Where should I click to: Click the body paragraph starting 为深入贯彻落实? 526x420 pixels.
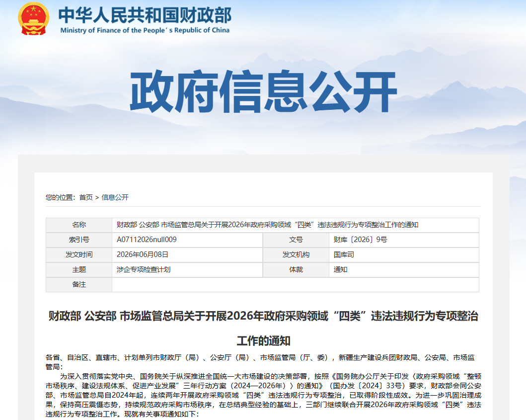click(x=263, y=395)
